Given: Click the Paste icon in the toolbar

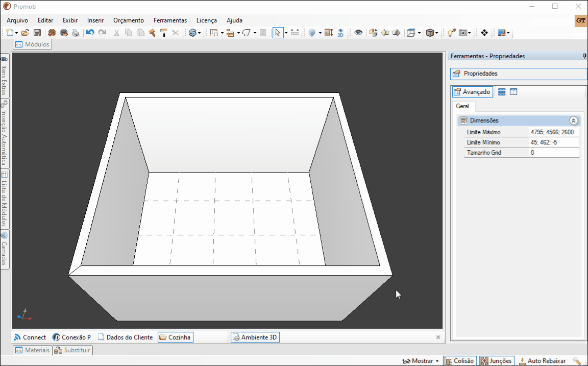Looking at the screenshot, I should click(x=141, y=33).
